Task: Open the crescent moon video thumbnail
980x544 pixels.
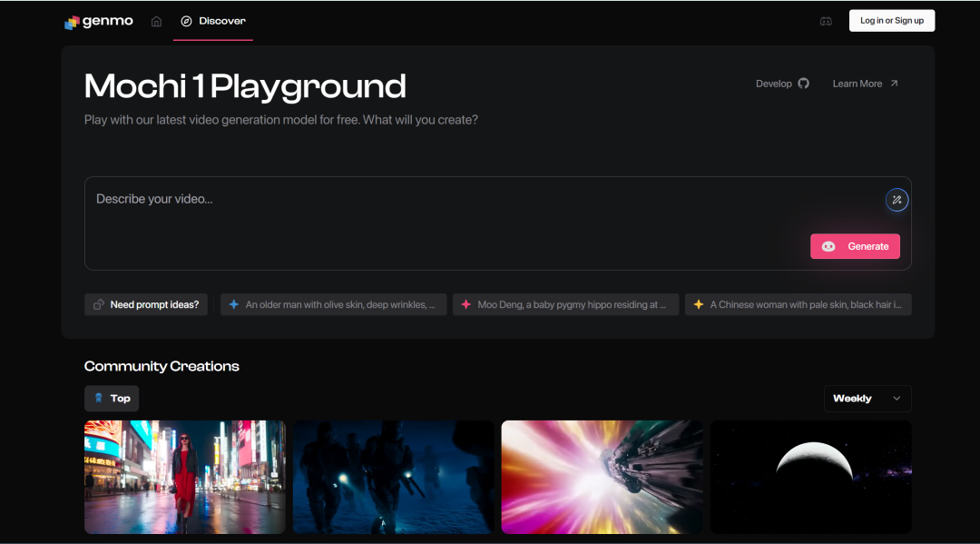Action: point(810,477)
